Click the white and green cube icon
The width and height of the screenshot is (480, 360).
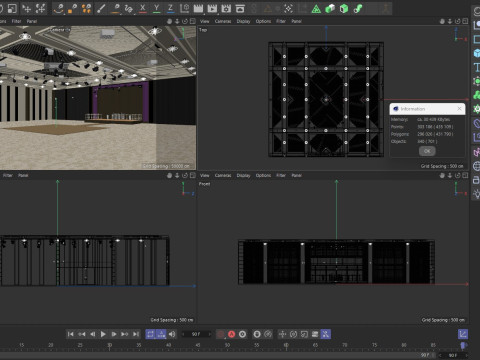coord(330,9)
